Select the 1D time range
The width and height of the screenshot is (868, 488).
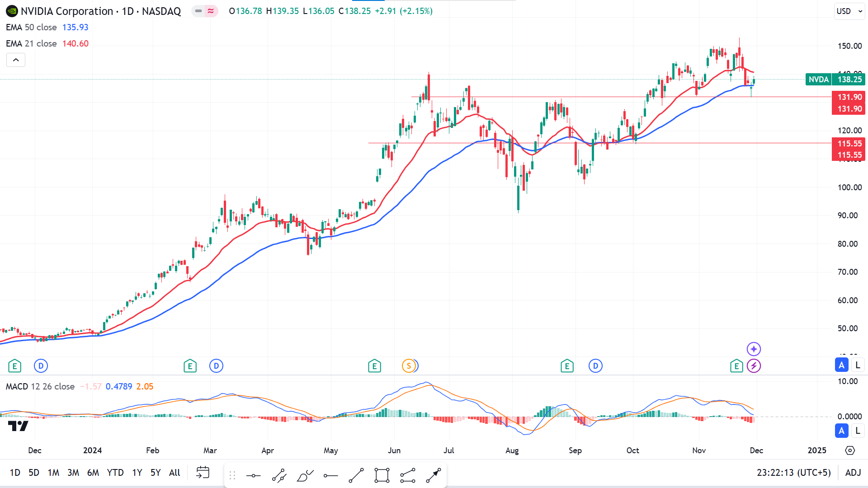tap(15, 473)
